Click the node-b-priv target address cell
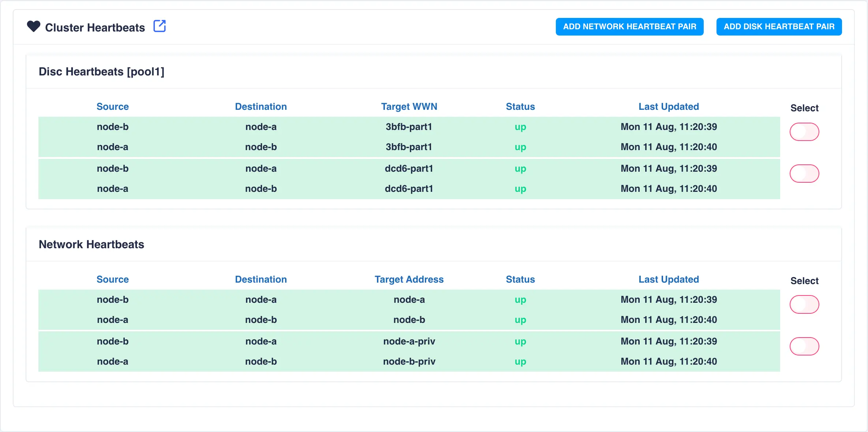 [x=409, y=361]
